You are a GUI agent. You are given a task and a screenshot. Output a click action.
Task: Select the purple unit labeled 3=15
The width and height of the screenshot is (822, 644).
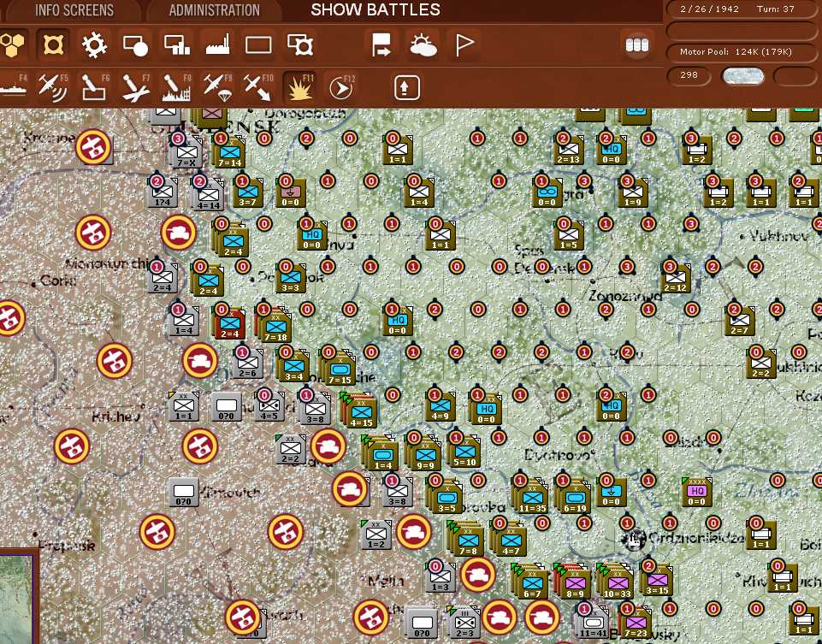click(656, 580)
